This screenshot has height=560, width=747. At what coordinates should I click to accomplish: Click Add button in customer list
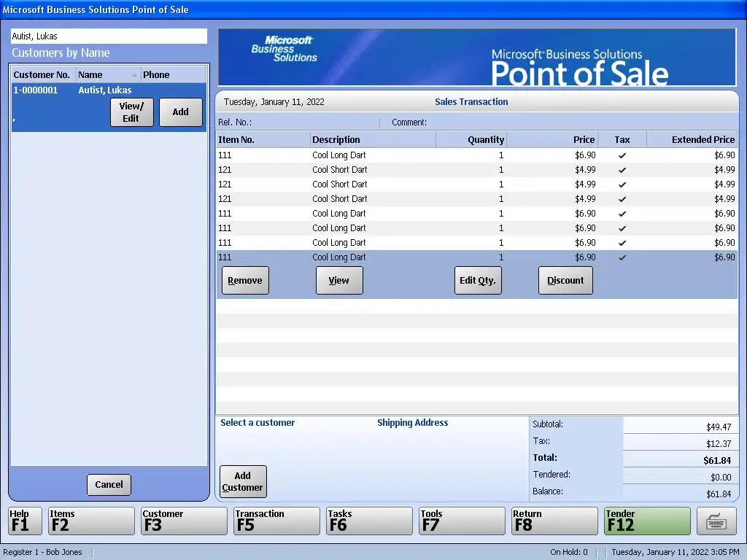tap(181, 112)
